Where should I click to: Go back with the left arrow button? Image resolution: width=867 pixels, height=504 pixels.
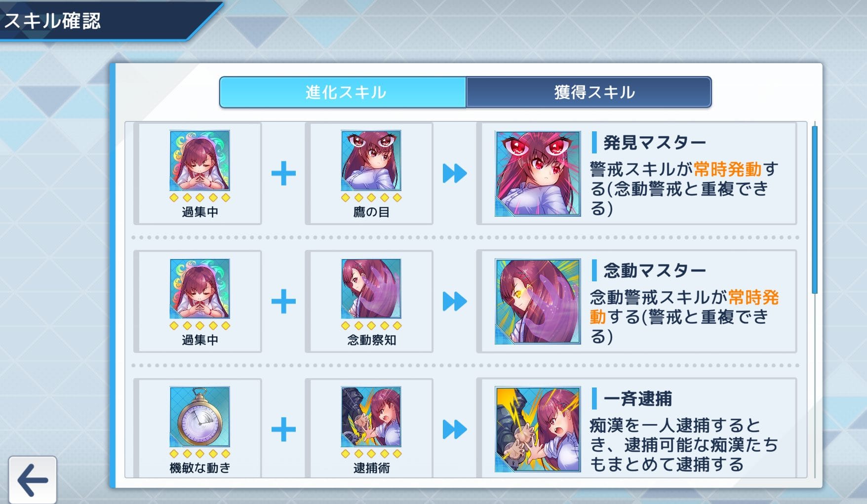point(33,480)
